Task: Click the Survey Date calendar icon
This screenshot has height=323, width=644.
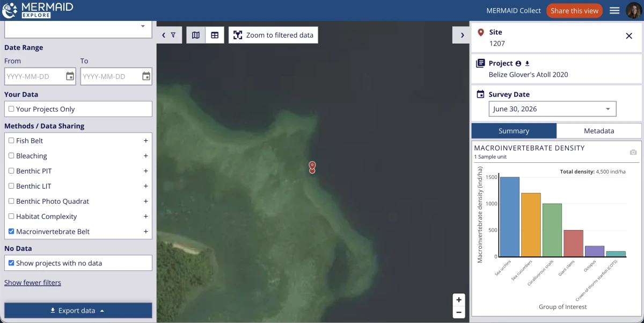Action: [x=481, y=94]
